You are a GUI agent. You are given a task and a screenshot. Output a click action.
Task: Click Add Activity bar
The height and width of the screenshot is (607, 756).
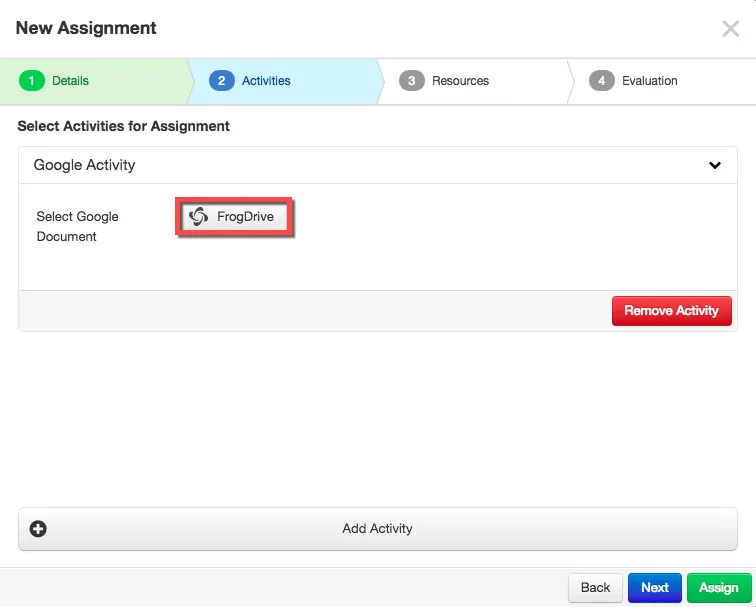[x=378, y=528]
